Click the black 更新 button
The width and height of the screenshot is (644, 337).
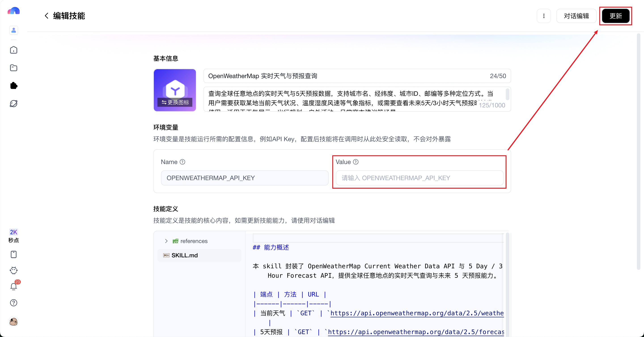[616, 16]
